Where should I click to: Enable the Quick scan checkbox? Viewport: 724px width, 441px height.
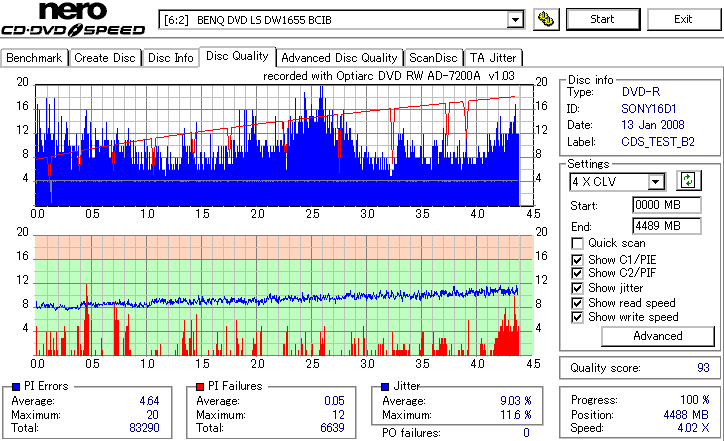pyautogui.click(x=577, y=243)
